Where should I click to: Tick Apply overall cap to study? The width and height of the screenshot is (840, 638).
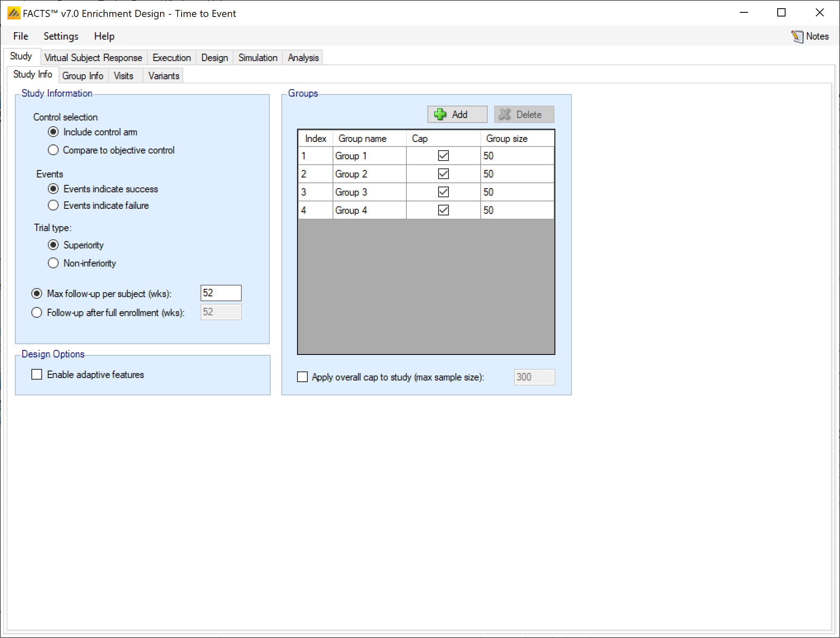pyautogui.click(x=302, y=377)
